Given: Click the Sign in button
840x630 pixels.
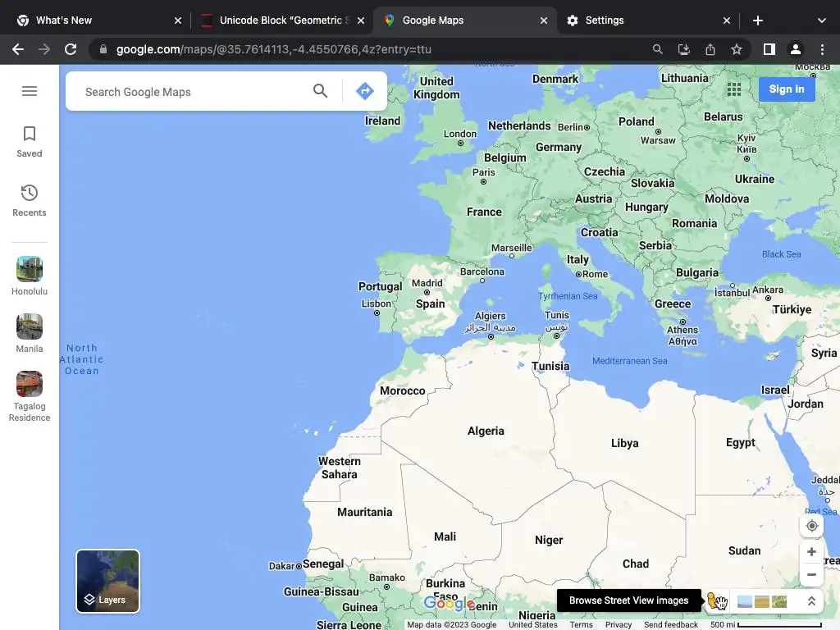Looking at the screenshot, I should click(787, 89).
